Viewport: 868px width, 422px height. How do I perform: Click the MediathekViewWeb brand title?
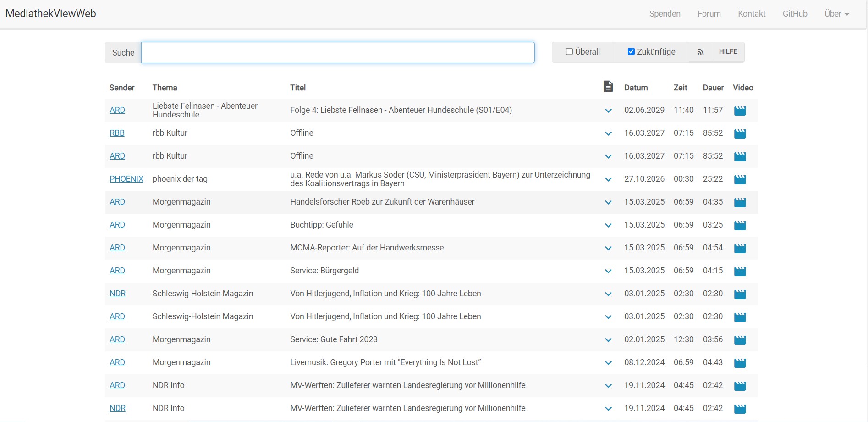(51, 13)
